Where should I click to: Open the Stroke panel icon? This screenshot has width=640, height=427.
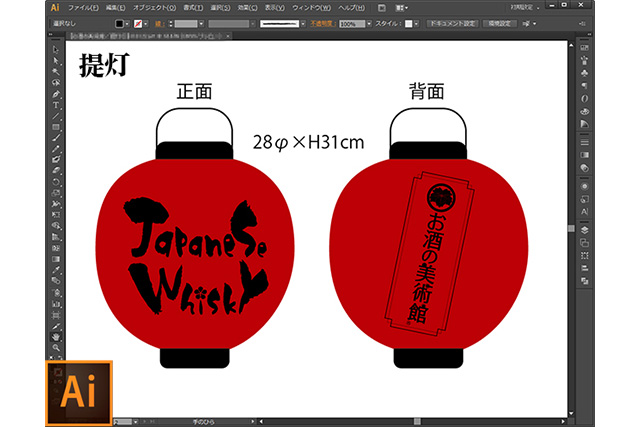click(584, 142)
